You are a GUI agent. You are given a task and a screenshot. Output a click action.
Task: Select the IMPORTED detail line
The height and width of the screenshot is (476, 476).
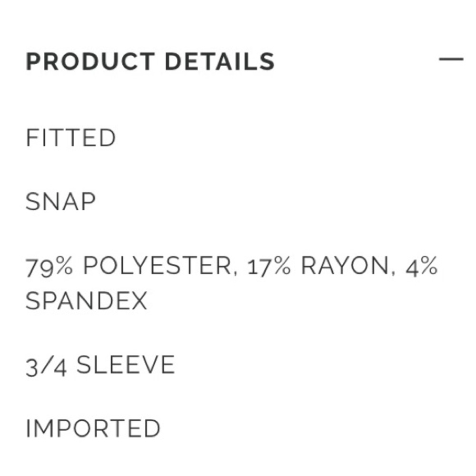point(93,428)
